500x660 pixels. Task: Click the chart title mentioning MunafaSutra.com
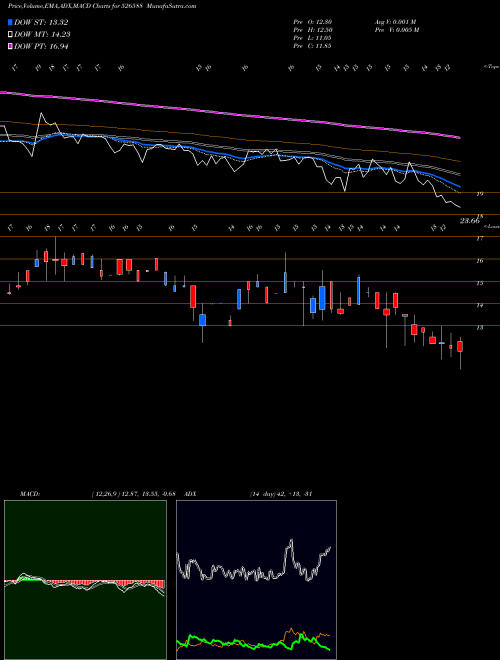(102, 6)
